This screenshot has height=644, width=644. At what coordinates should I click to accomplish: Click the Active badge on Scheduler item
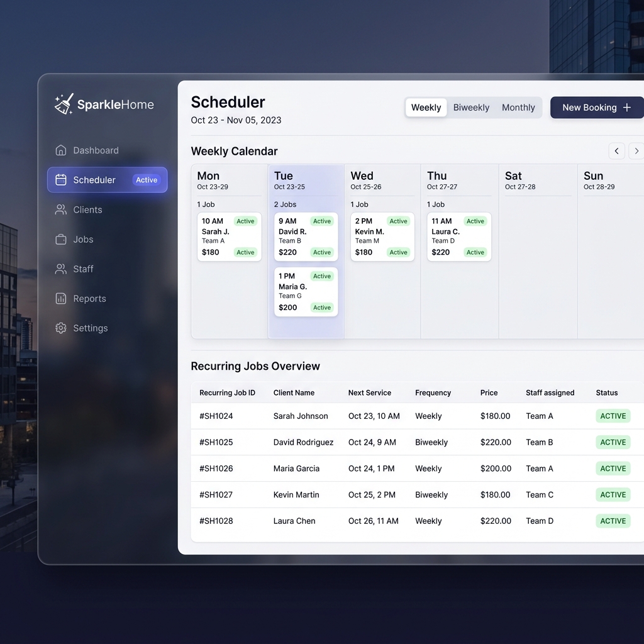point(147,180)
